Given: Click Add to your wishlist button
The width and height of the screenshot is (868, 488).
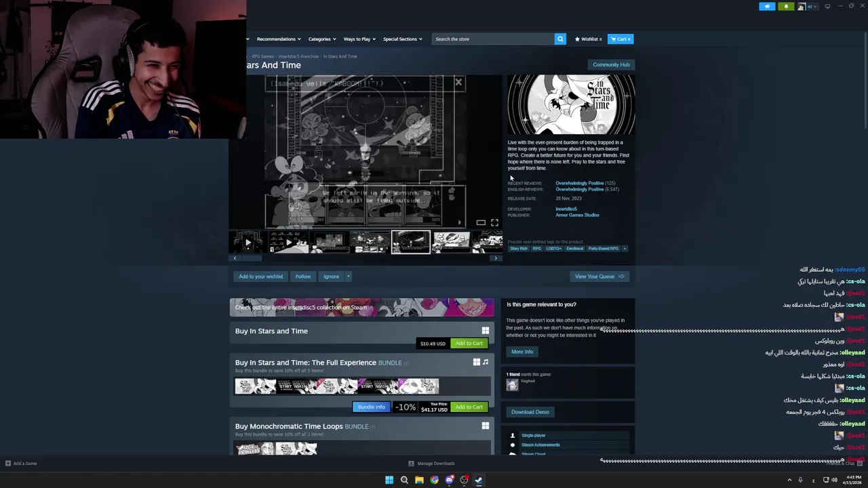Looking at the screenshot, I should pos(260,277).
